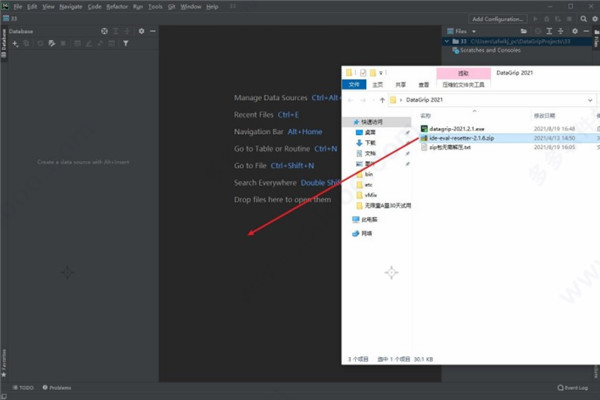Click the Edit source pencil icon
This screenshot has width=600, height=400.
(89, 43)
